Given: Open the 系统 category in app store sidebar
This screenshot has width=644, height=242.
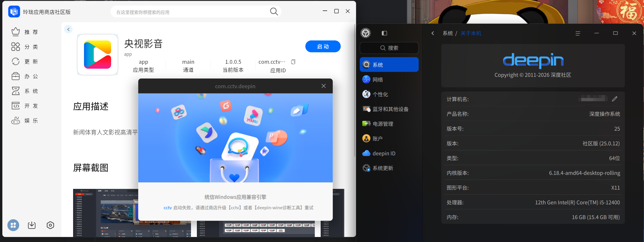Looking at the screenshot, I should 26,91.
